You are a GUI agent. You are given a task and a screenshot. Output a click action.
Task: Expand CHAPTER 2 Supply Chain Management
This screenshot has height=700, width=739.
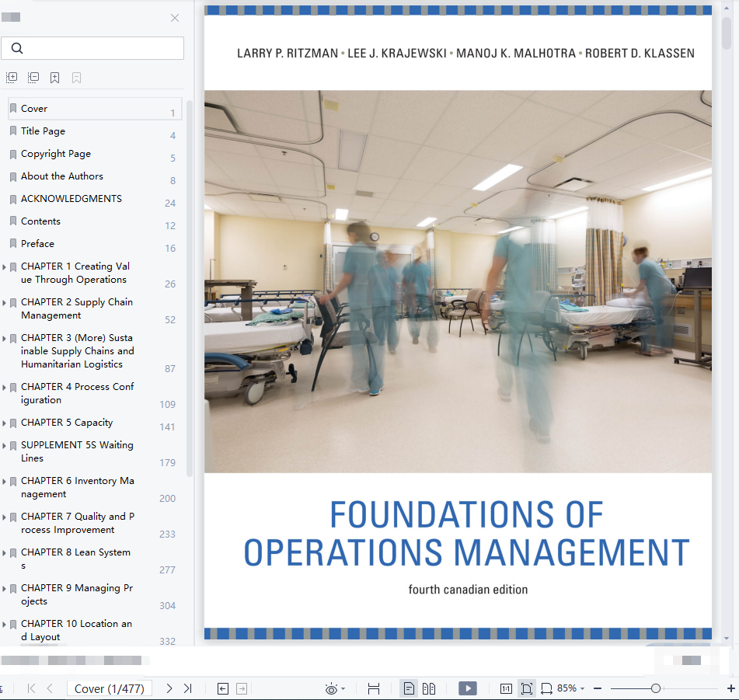[4, 303]
